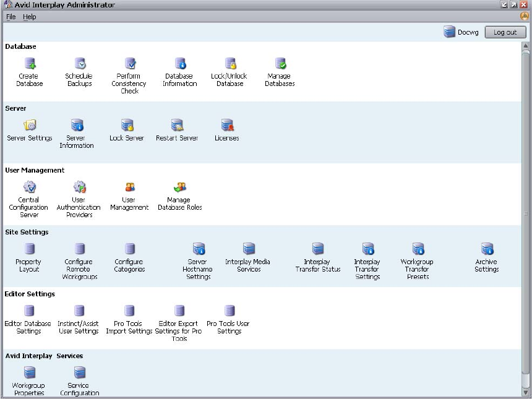Open Lock/Unlock Database

pyautogui.click(x=230, y=72)
